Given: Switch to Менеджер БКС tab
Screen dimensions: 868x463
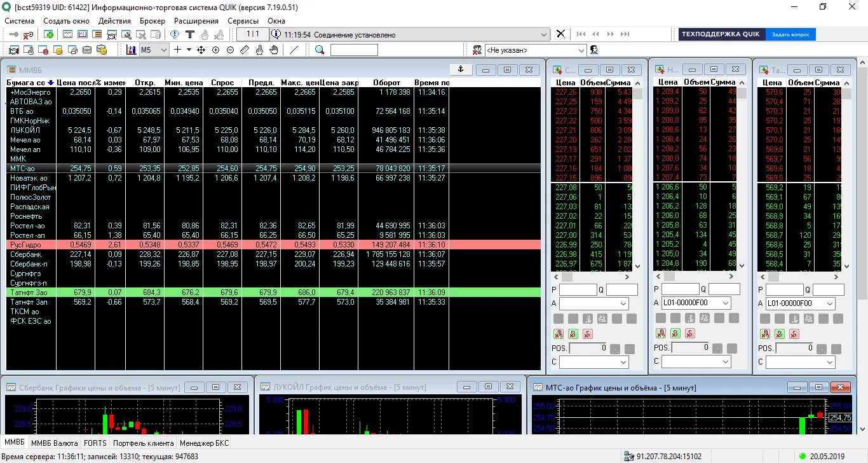Looking at the screenshot, I should tap(204, 443).
